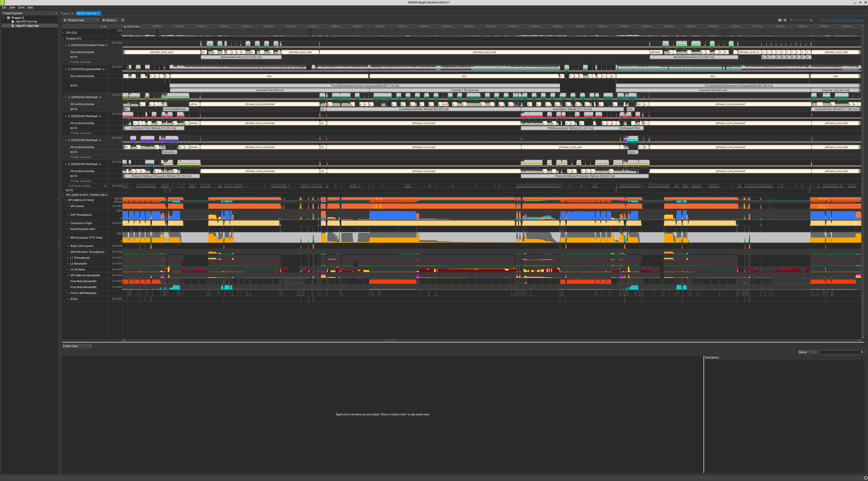This screenshot has width=868, height=481.
Task: Close the Project Explorer panel
Action: [56, 14]
